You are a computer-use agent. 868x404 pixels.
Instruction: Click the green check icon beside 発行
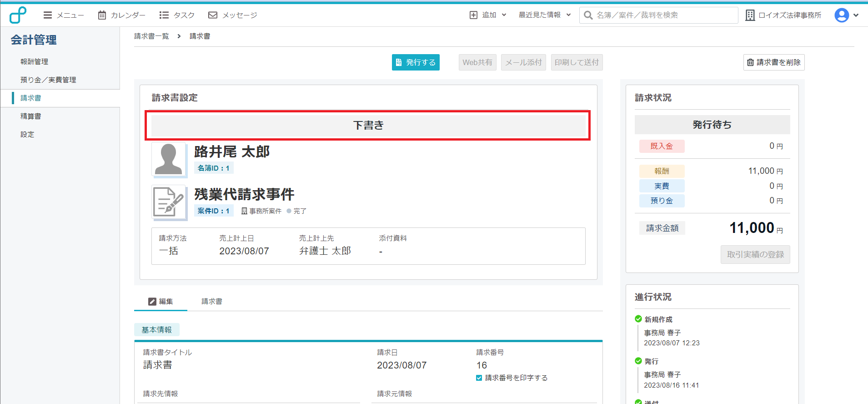tap(638, 361)
